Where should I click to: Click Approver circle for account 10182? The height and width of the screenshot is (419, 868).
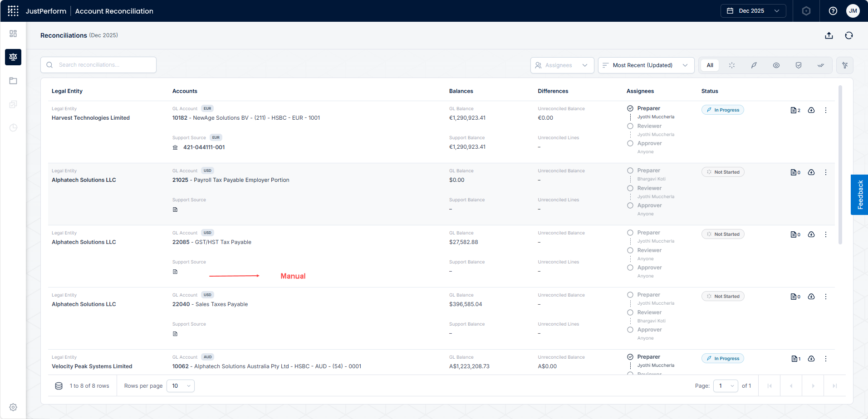pos(630,143)
